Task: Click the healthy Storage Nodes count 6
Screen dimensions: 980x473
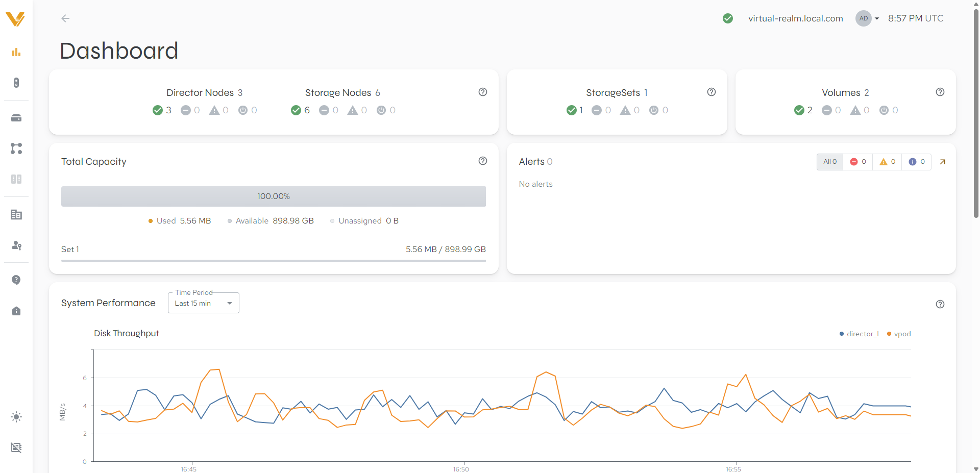Action: pyautogui.click(x=301, y=110)
